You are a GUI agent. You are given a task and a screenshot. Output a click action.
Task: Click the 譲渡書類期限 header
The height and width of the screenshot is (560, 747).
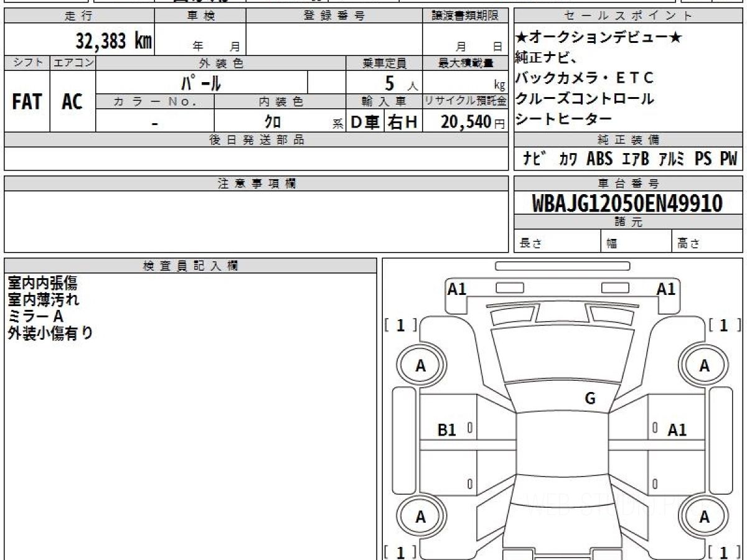[x=465, y=16]
